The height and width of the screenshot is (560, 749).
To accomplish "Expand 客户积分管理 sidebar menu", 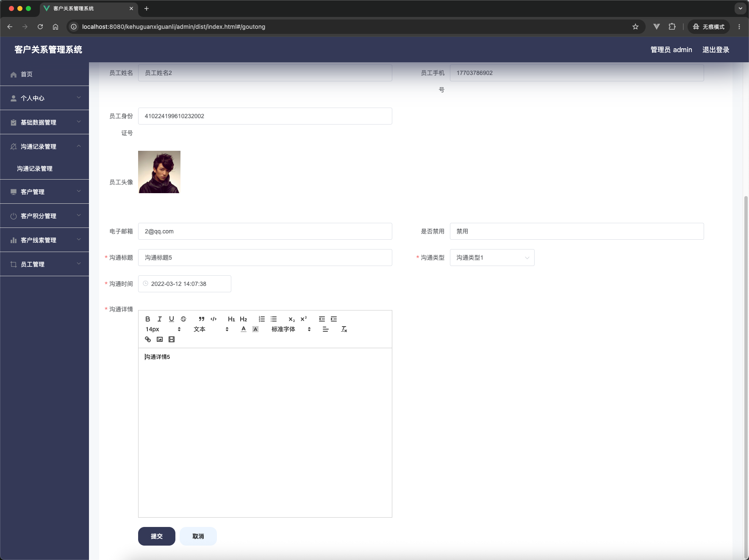I will coord(44,216).
